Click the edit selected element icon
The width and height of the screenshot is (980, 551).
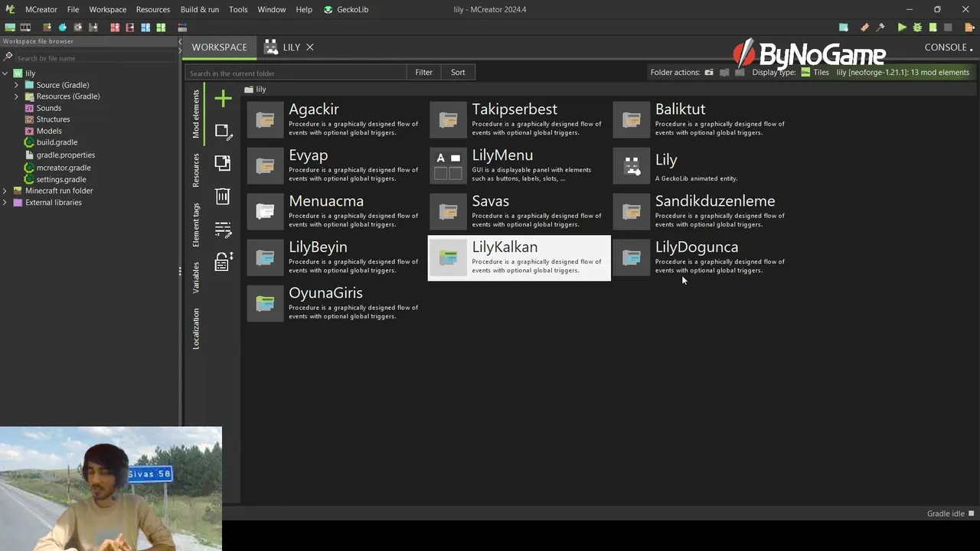(223, 131)
